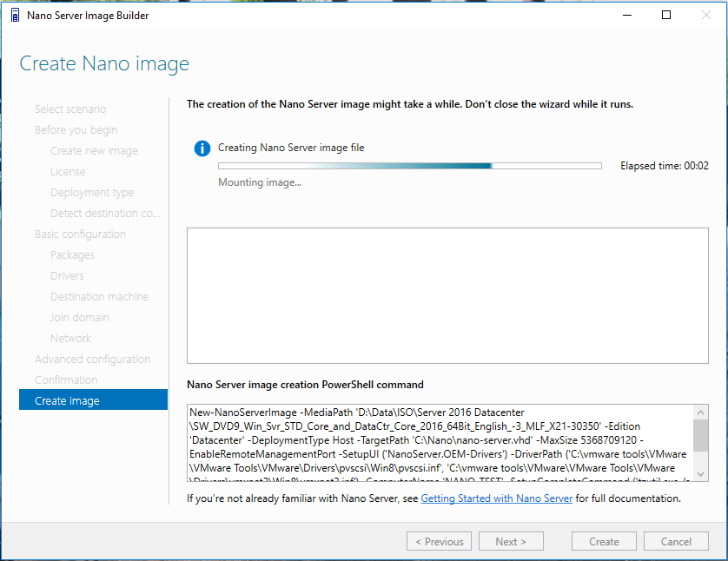The height and width of the screenshot is (561, 728).
Task: Click the Create button
Action: 604,541
